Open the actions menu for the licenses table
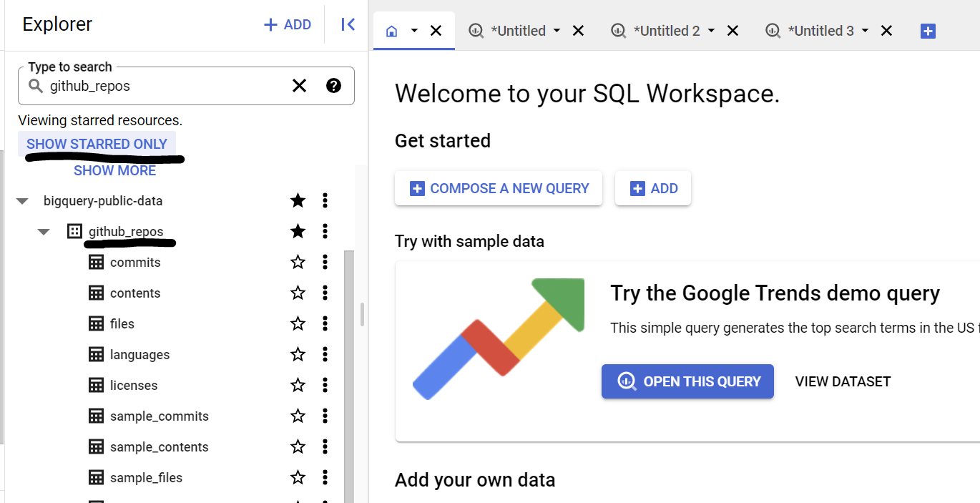The width and height of the screenshot is (980, 503). 325,385
